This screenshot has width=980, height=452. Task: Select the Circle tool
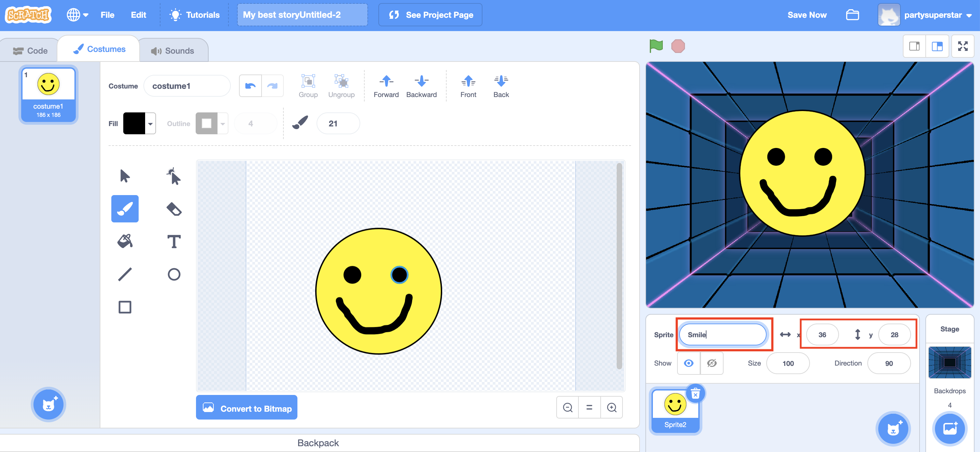coord(174,274)
